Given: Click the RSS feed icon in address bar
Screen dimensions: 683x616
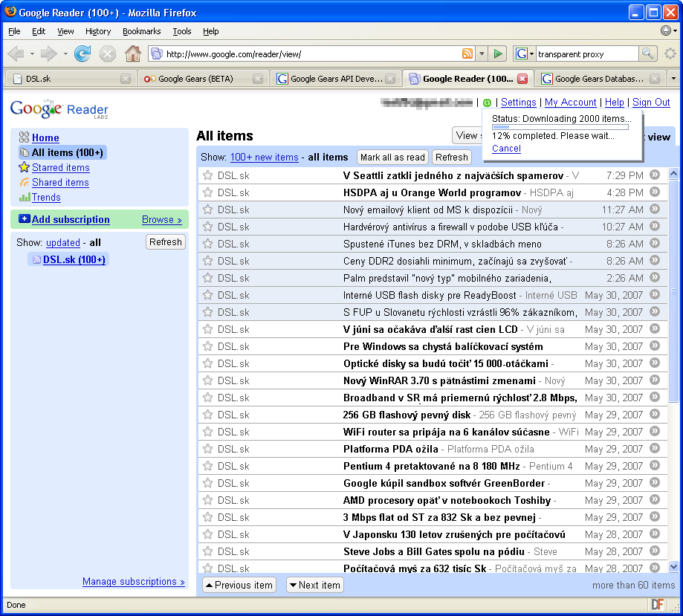Looking at the screenshot, I should pyautogui.click(x=467, y=54).
